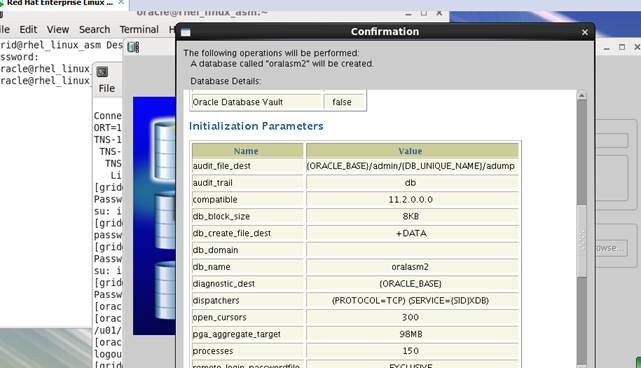Viewport: 641px width, 368px height.
Task: Click scrollbar up arrow in Confirmation dialog
Action: pyautogui.click(x=581, y=95)
